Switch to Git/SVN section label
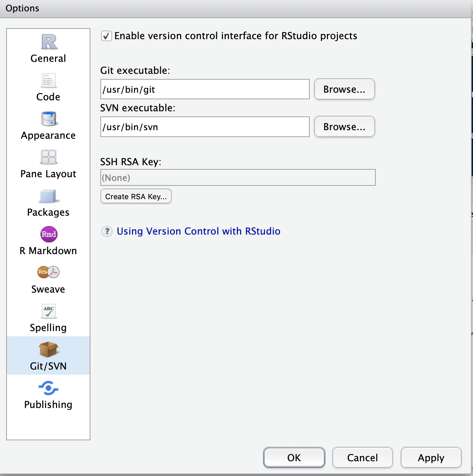Viewport: 473px width, 476px height. click(48, 366)
